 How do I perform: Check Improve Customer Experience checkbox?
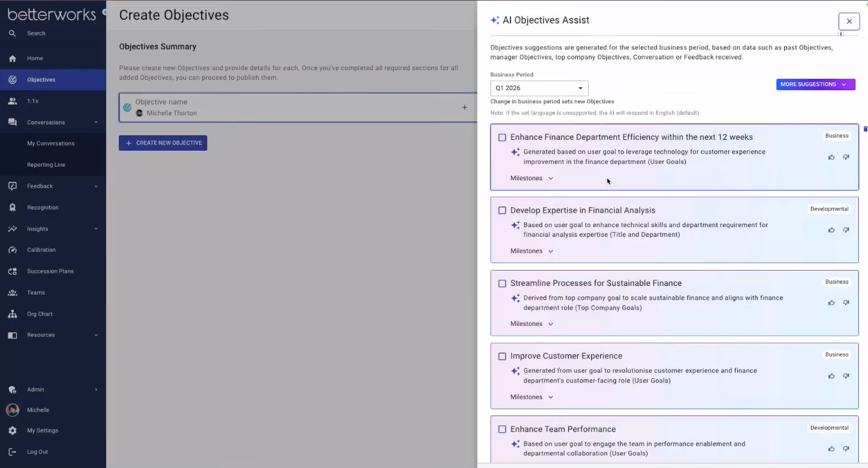click(503, 356)
